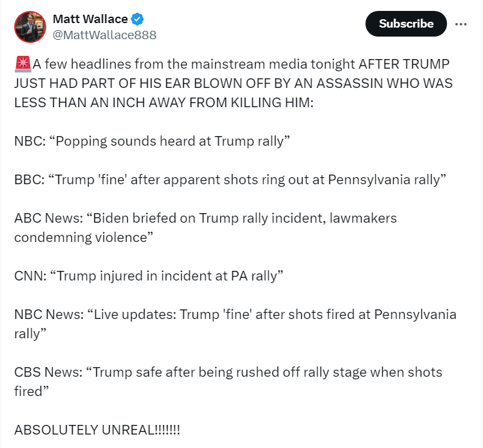
Task: Subscribe to Matt Wallace
Action: coord(406,24)
